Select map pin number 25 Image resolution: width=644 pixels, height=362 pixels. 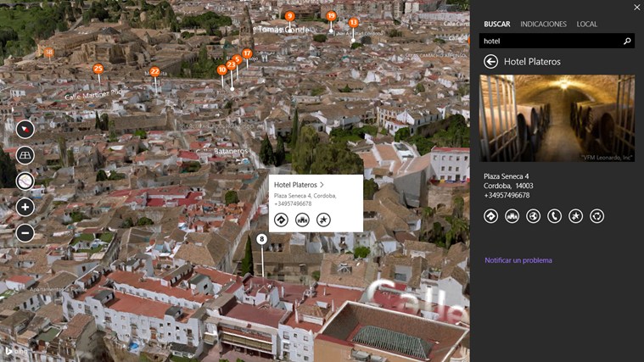coord(98,69)
